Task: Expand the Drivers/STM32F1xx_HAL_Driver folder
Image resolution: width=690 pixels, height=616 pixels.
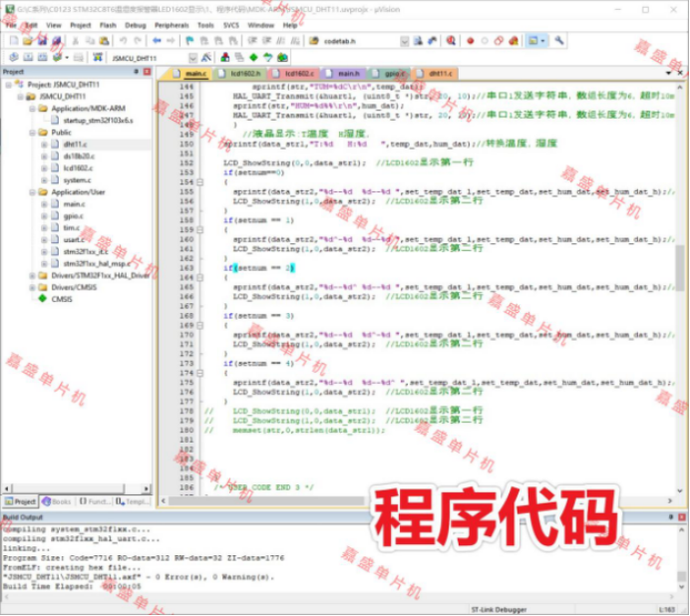Action: [x=32, y=275]
